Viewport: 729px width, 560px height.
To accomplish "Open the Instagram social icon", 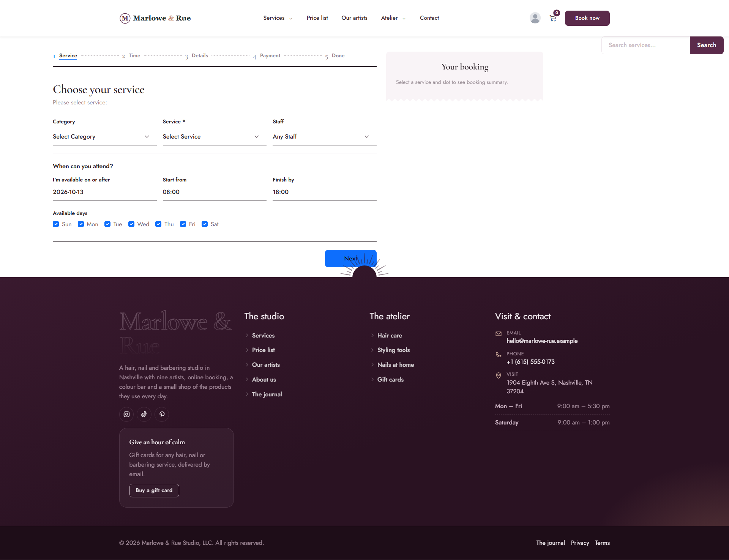I will click(126, 414).
